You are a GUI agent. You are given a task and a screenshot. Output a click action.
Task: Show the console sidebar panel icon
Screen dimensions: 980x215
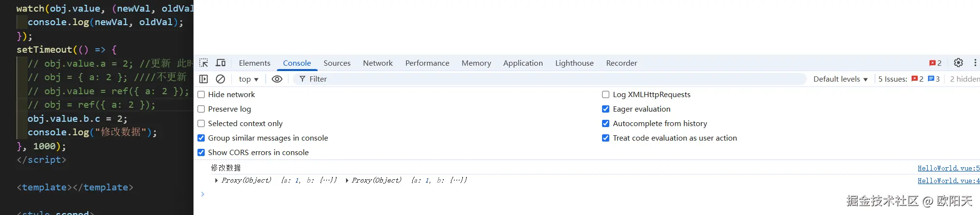204,79
